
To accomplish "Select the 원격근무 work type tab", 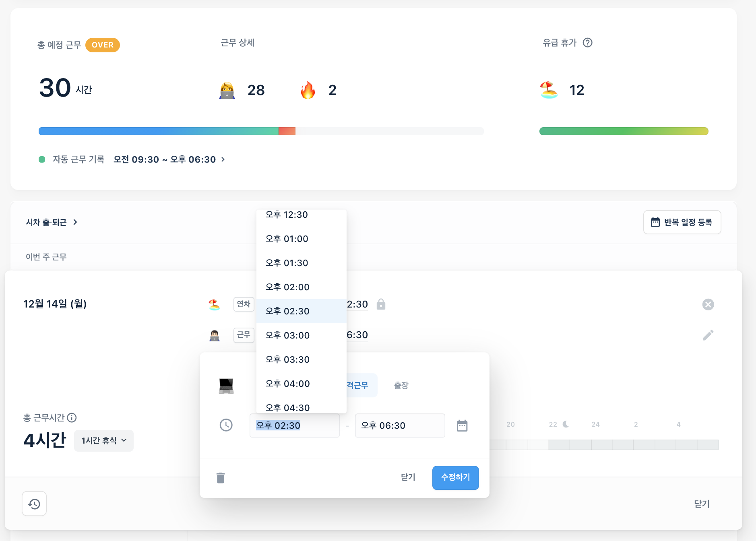I will (x=361, y=386).
